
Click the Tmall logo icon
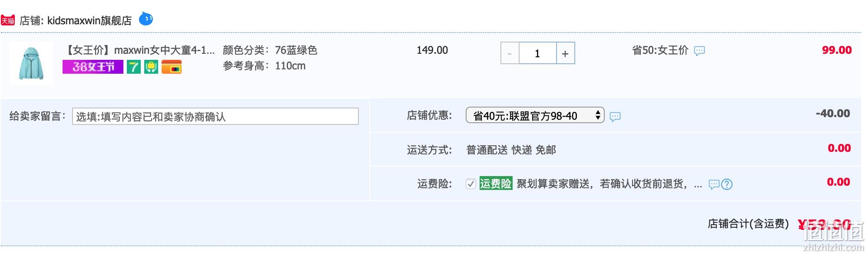click(x=8, y=20)
